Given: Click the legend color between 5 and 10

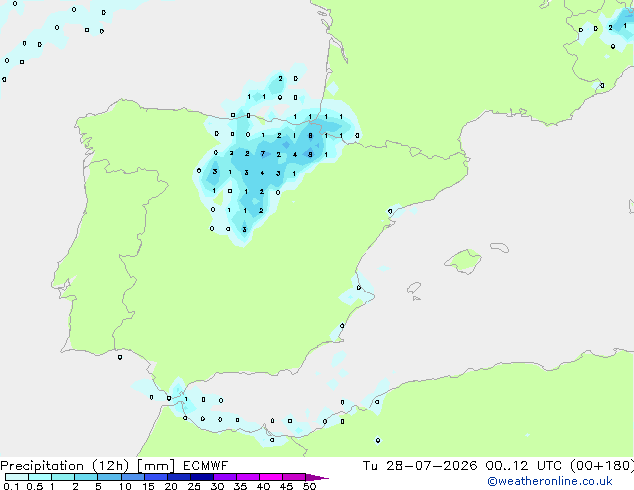Looking at the screenshot, I should (109, 477).
